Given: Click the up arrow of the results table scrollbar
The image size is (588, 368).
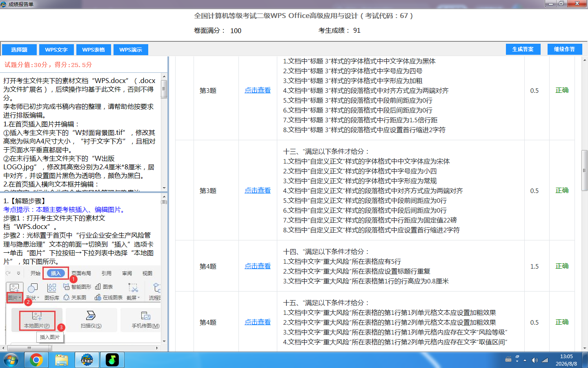Looking at the screenshot, I should click(x=585, y=60).
